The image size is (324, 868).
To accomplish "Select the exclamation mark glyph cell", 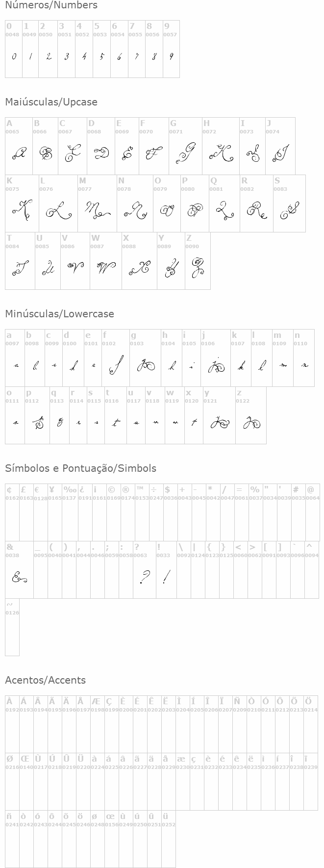I will [166, 569].
